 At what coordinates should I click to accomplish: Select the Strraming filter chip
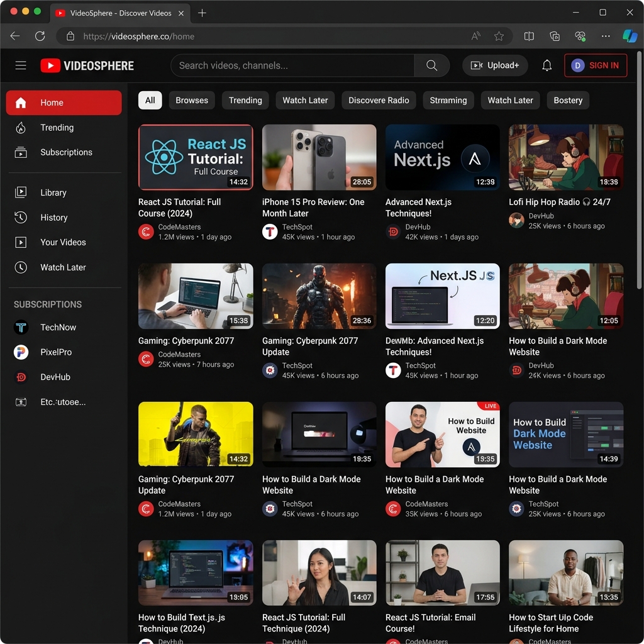click(448, 100)
